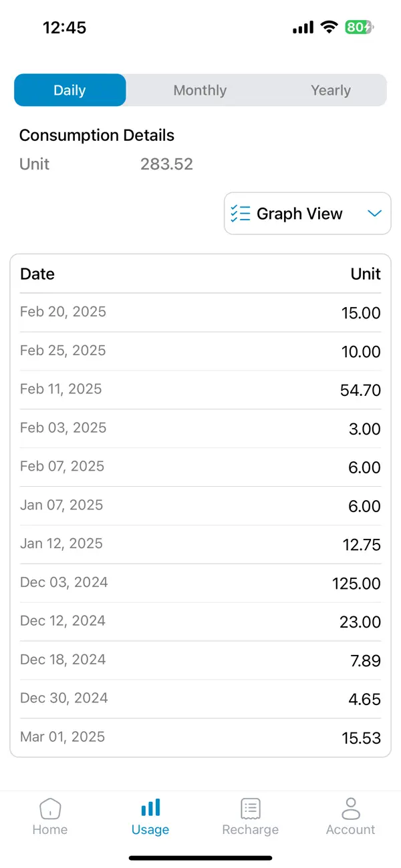401x868 pixels.
Task: Expand the Graph View dropdown chevron
Action: click(374, 214)
